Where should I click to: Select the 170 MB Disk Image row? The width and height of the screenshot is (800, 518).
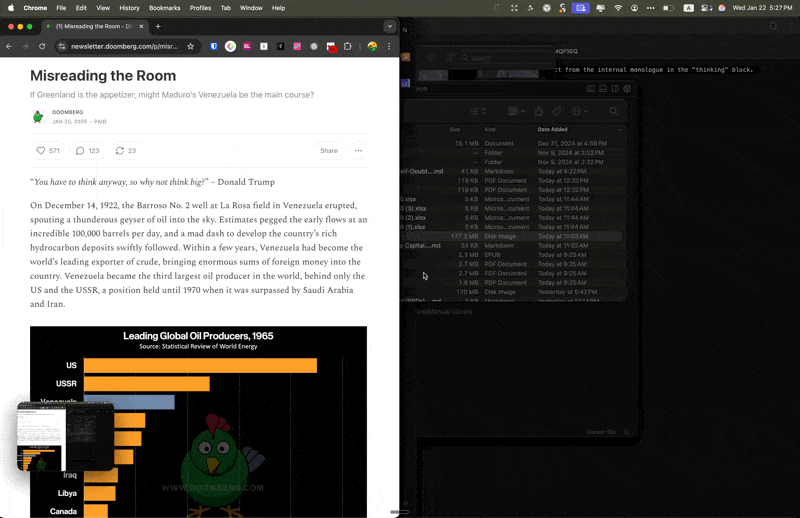pos(512,292)
